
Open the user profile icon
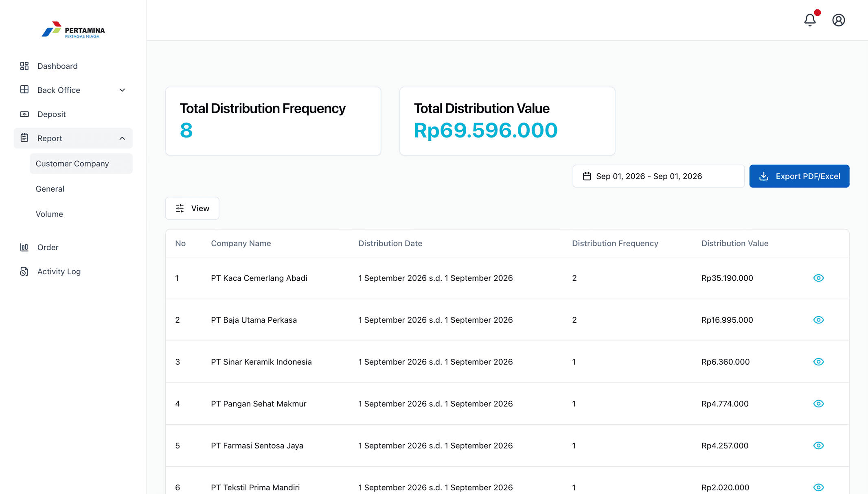(x=839, y=20)
